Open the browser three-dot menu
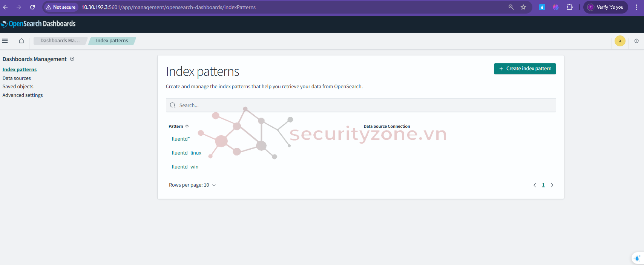 [636, 7]
